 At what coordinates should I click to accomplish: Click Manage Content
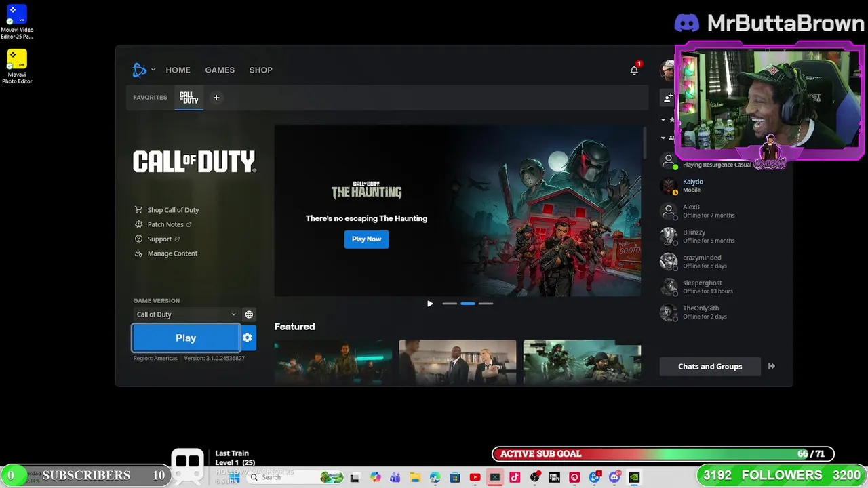pyautogui.click(x=166, y=253)
